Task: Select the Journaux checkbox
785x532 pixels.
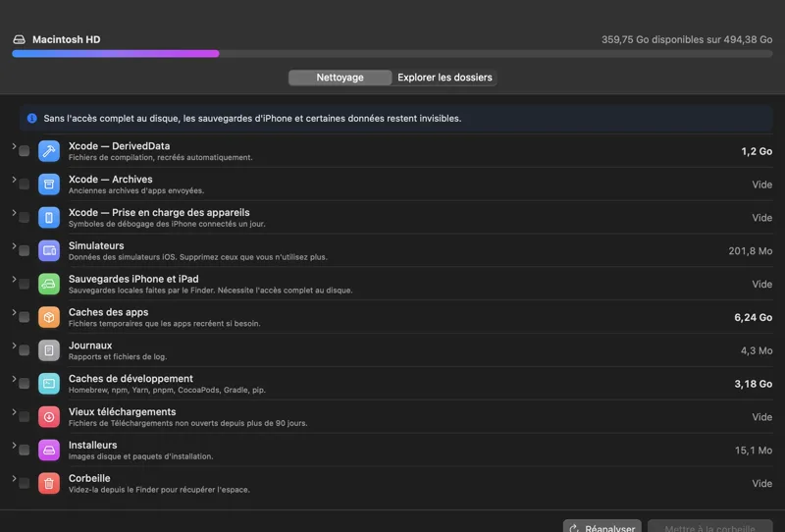Action: [x=24, y=350]
